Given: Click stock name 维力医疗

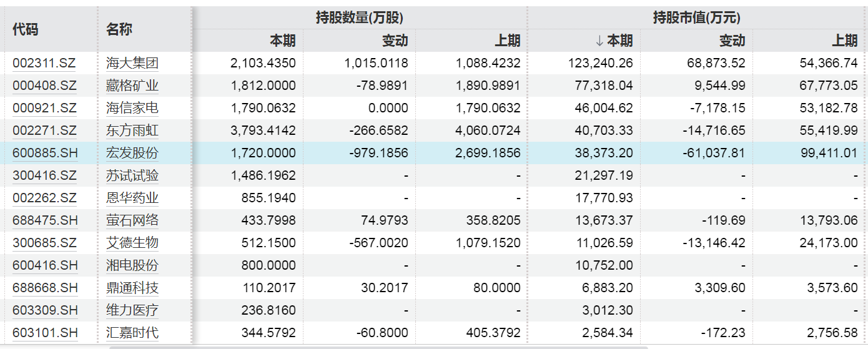Looking at the screenshot, I should click(132, 310).
